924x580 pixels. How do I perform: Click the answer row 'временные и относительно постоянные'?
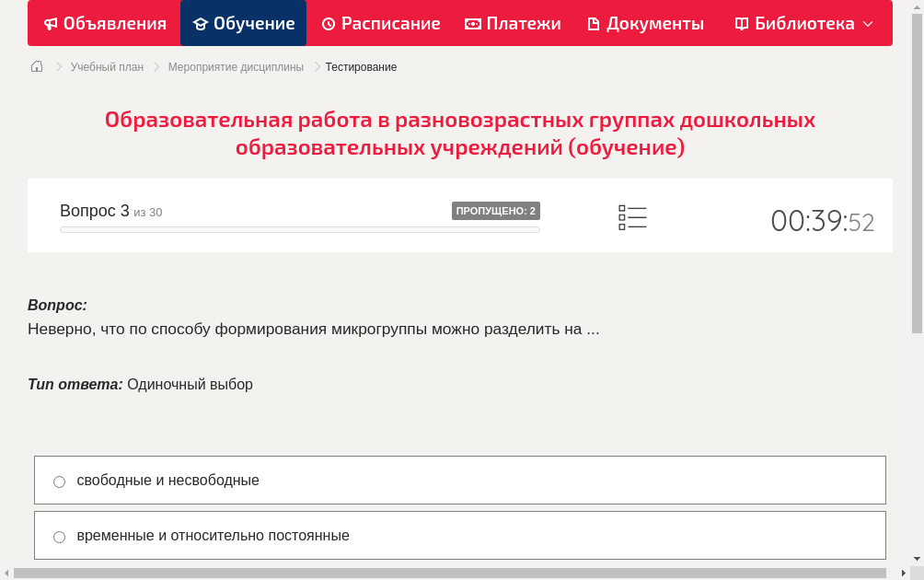[x=459, y=535]
